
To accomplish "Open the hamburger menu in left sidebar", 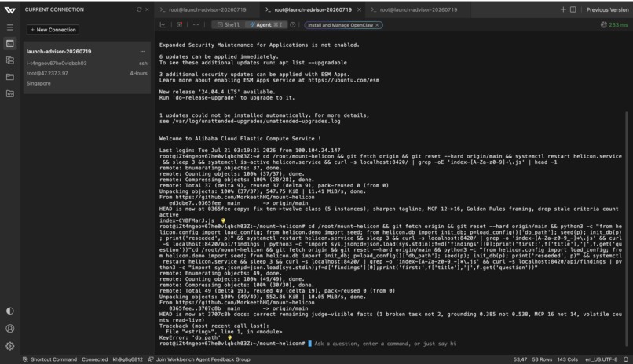I will pyautogui.click(x=10, y=27).
